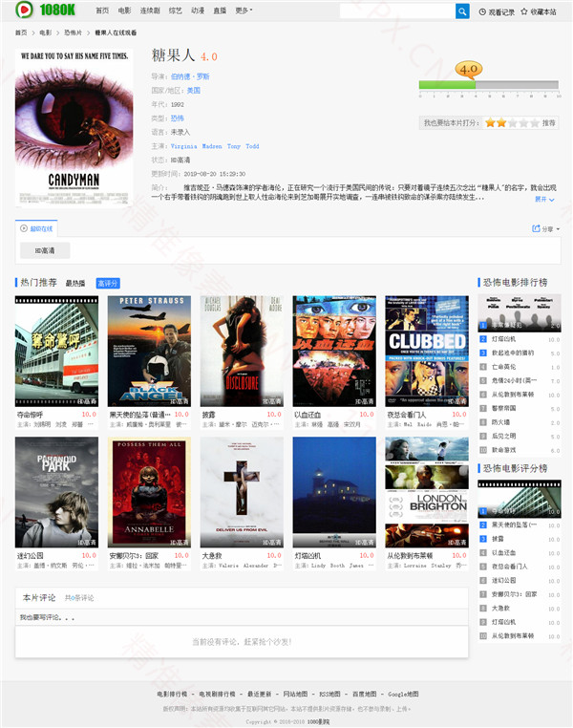
Task: Open the Black Angel movie poster
Action: [x=149, y=351]
